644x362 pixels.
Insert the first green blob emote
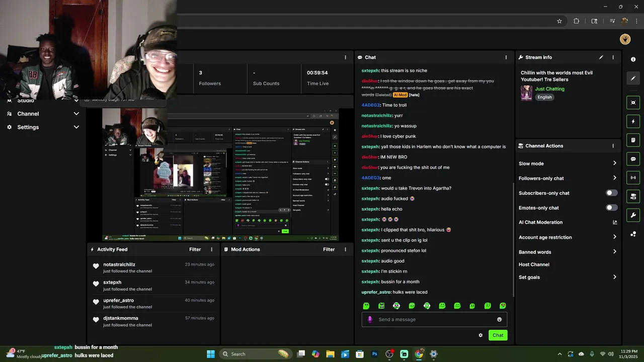pos(366,306)
